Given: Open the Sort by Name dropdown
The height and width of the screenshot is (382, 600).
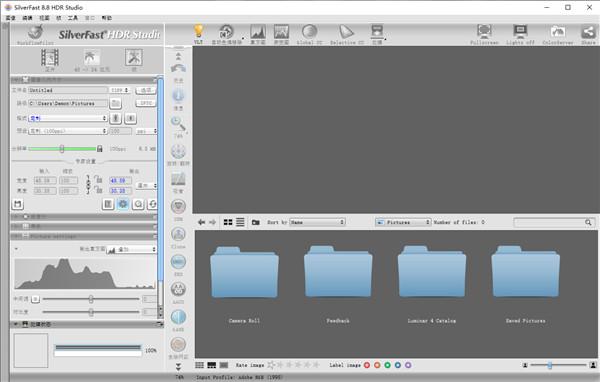Looking at the screenshot, I should (317, 222).
